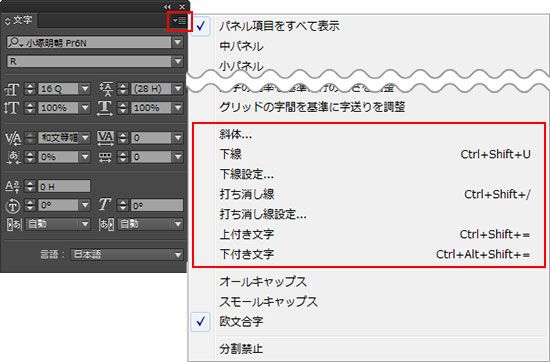Screen dimensions: 550x362
Task: Click the vertical scale icon
Action: [x=12, y=108]
